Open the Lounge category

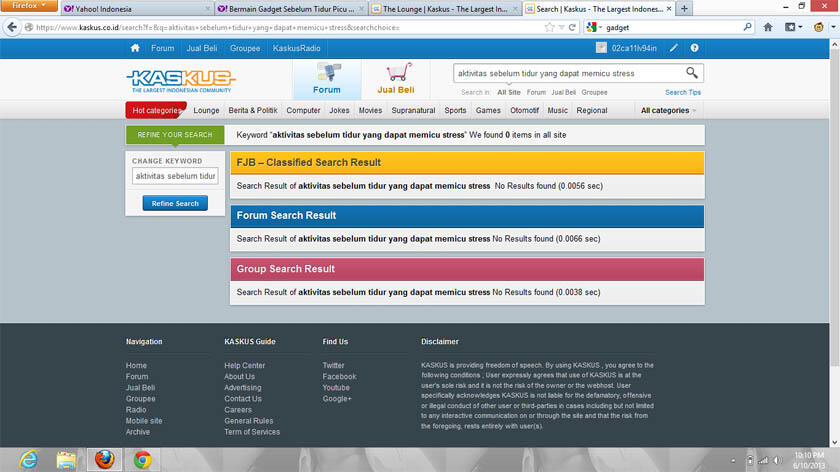click(206, 110)
